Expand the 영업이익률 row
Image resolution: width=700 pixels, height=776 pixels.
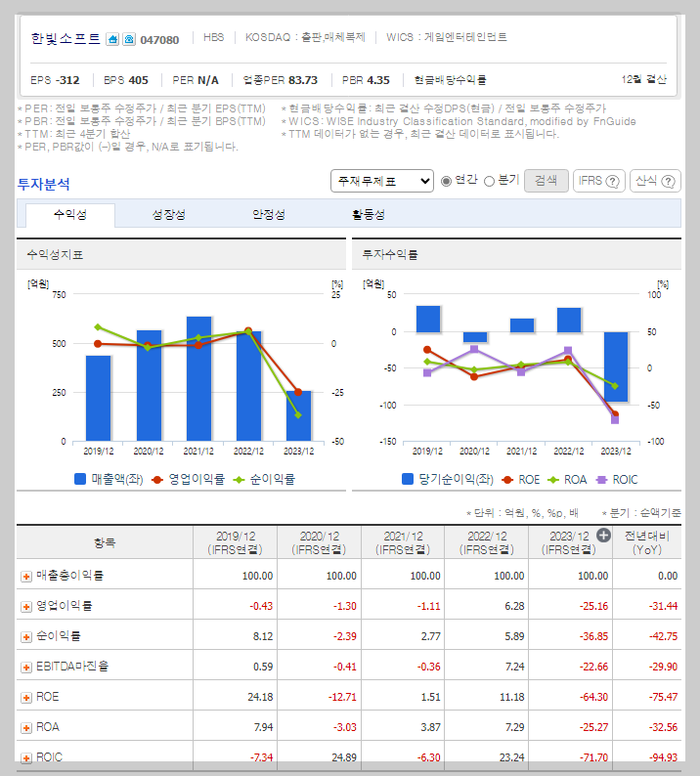[26, 607]
